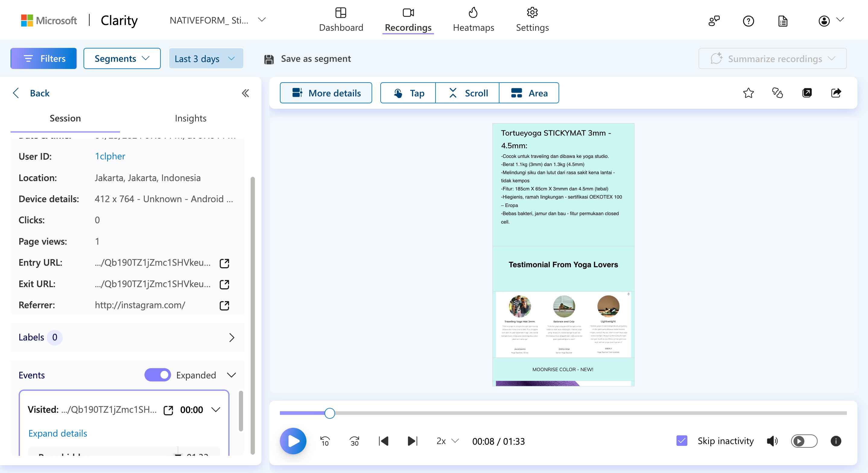868x473 pixels.
Task: Open the Help question mark icon
Action: coord(748,21)
